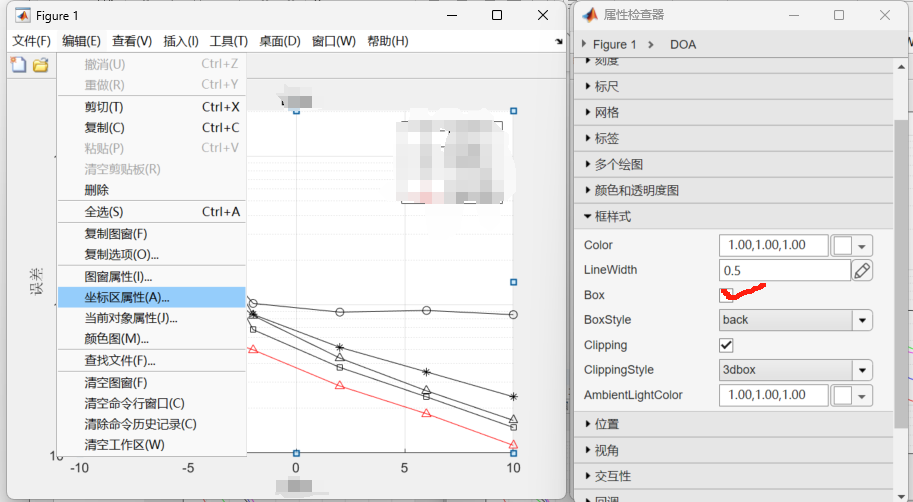
Task: Click the AmbientLightColor white swatch
Action: [x=843, y=395]
